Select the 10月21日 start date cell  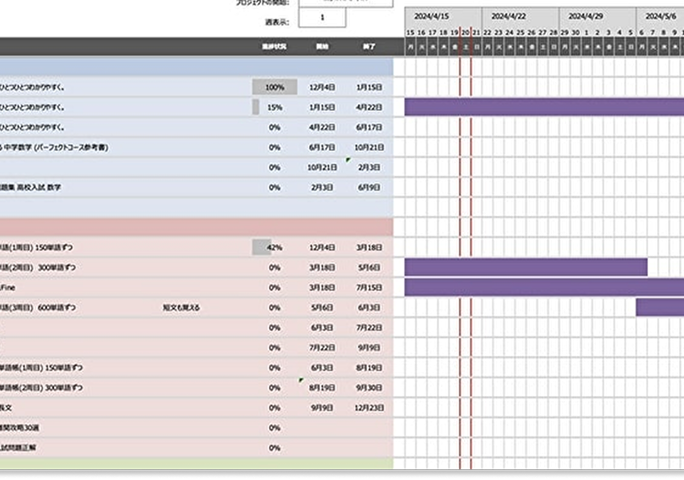tap(322, 167)
